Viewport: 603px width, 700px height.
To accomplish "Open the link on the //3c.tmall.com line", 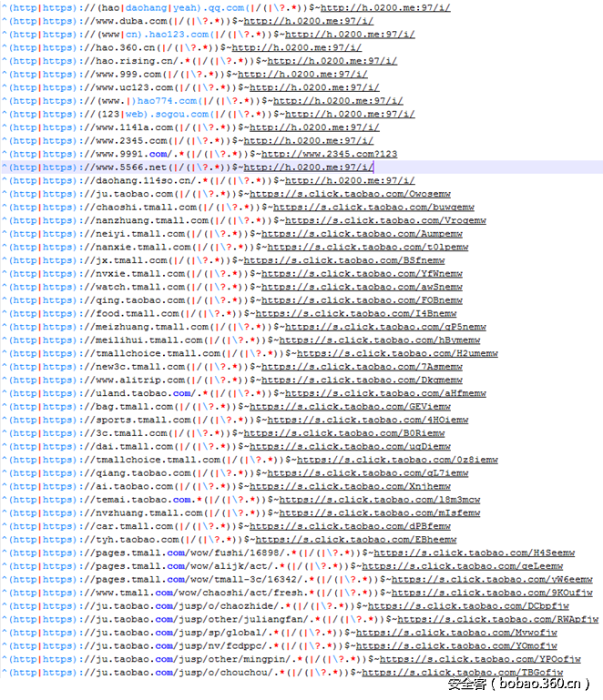I will 344,433.
